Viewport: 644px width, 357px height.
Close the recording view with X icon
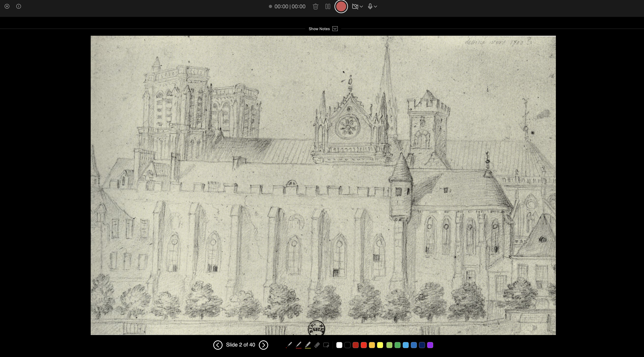tap(7, 7)
